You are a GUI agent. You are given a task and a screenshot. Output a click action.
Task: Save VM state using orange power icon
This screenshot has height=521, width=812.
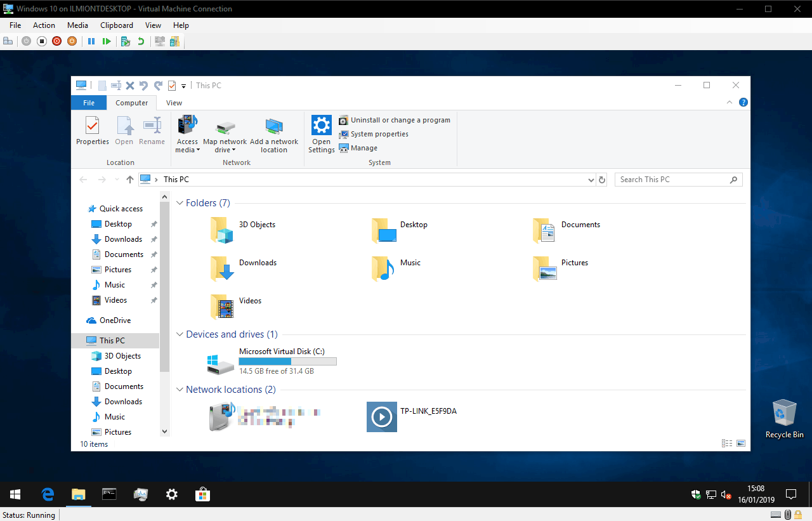tap(72, 41)
